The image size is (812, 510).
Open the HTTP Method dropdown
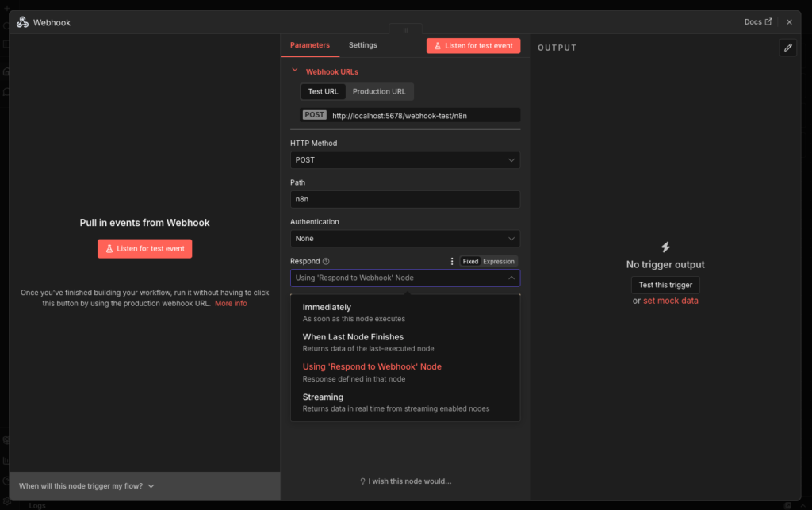pos(404,160)
